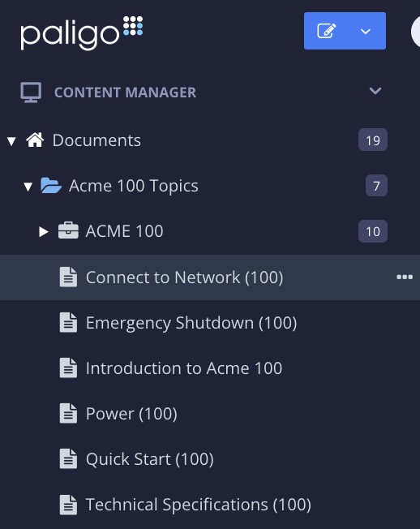Collapse the Content Manager section chevron
Screen dimensions: 420x529
coord(375,91)
